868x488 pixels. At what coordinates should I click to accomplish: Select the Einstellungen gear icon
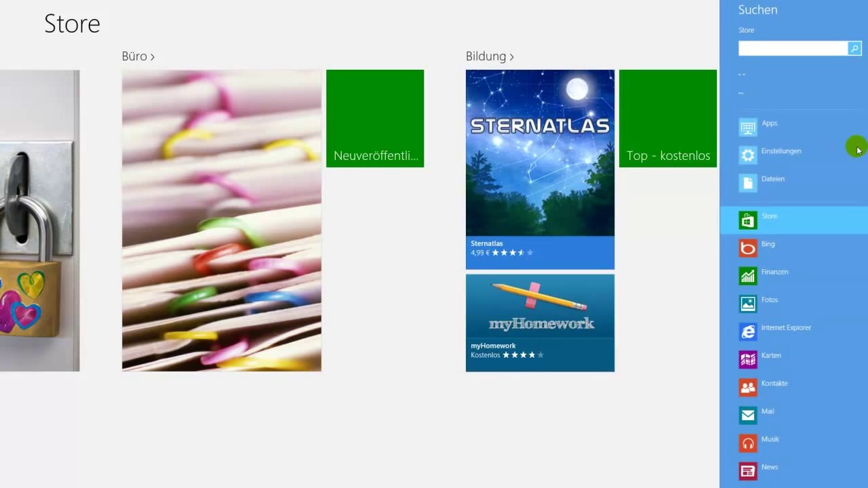pos(748,155)
